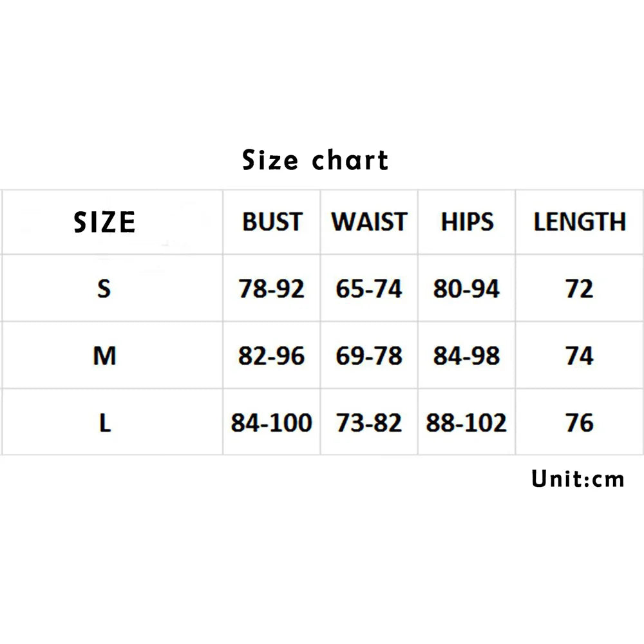Click the S size row label
The image size is (644, 644).
click(x=104, y=289)
